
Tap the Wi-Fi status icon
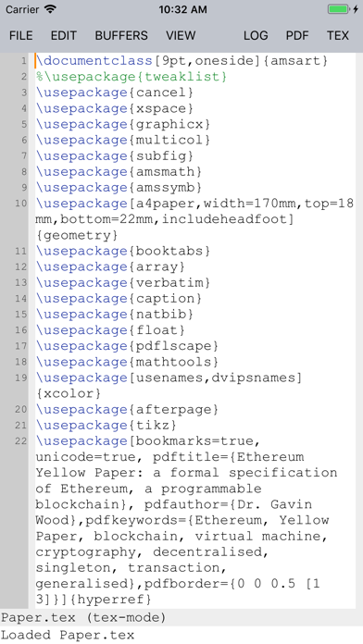pyautogui.click(x=51, y=9)
